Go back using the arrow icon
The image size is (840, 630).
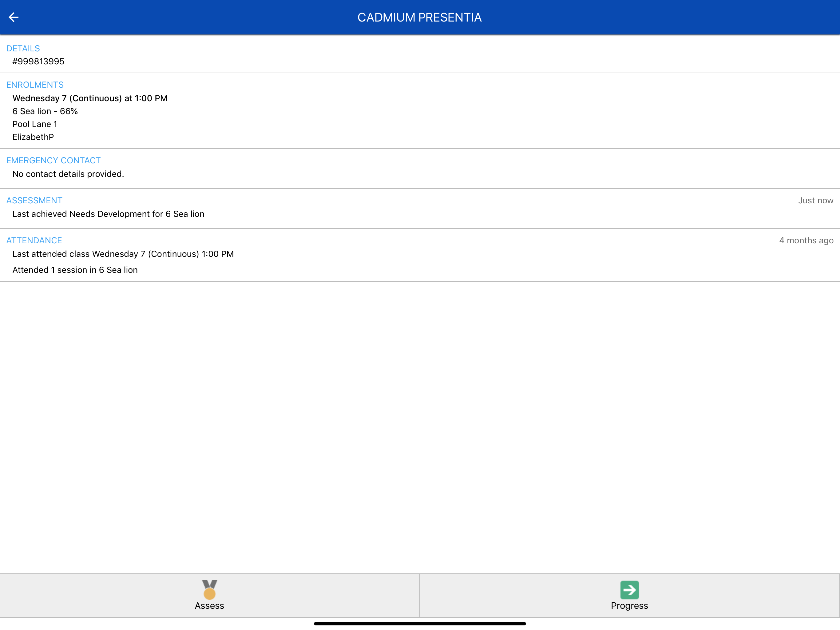tap(14, 17)
